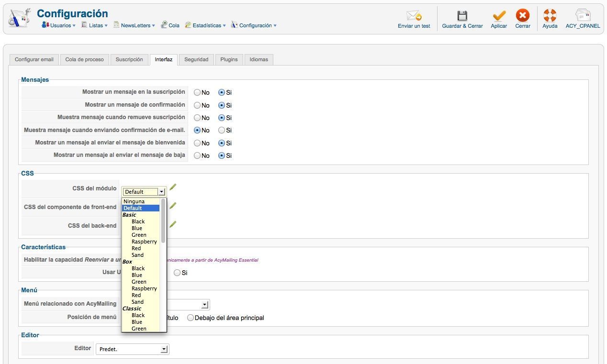Toggle the CSS del módulo Default dropdown
This screenshot has height=364, width=607.
point(144,192)
